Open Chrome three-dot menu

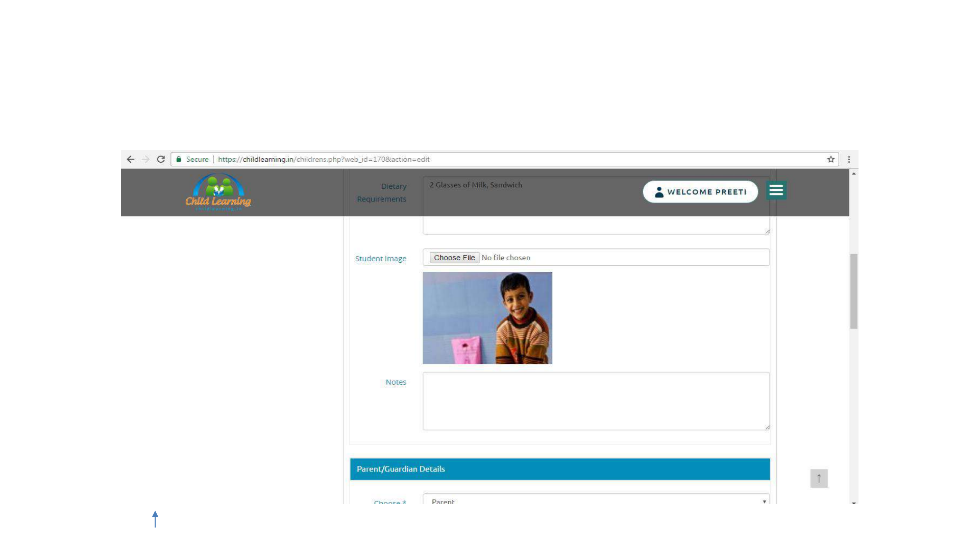tap(849, 159)
